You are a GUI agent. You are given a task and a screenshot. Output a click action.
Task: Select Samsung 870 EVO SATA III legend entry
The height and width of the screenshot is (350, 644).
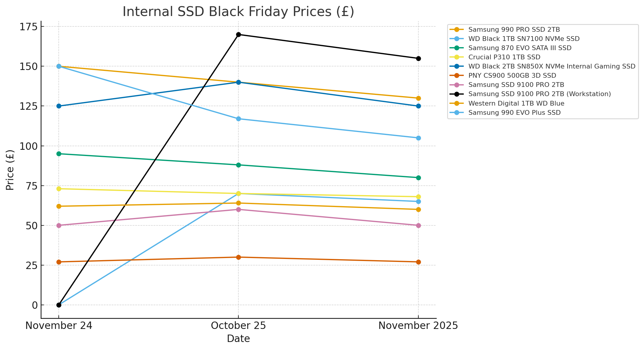(x=519, y=48)
